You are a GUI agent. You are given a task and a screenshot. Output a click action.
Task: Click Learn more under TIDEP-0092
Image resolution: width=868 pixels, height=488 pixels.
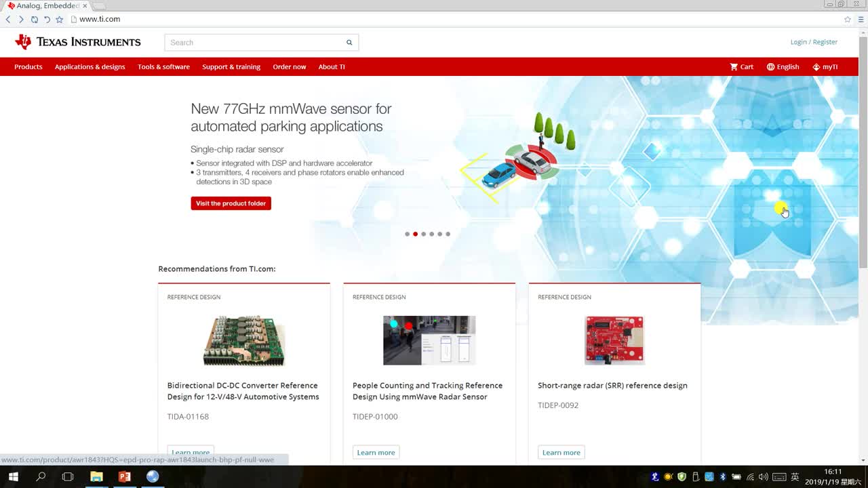click(561, 452)
